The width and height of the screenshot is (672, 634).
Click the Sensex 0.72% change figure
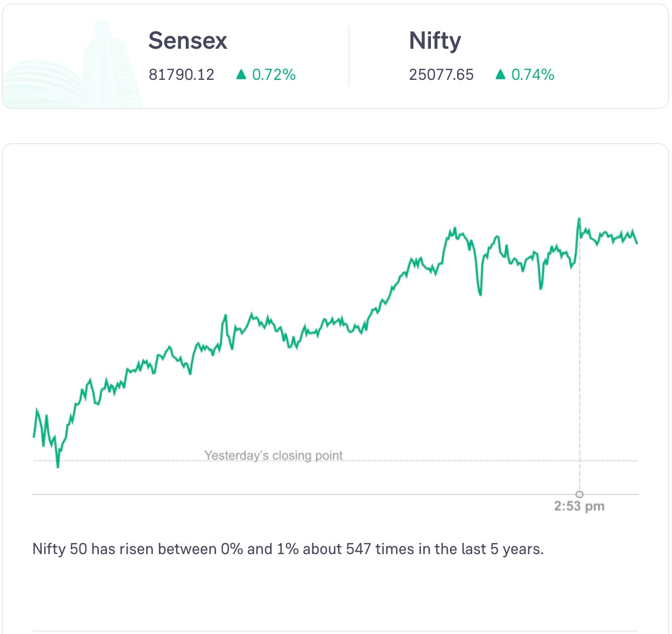pyautogui.click(x=274, y=75)
